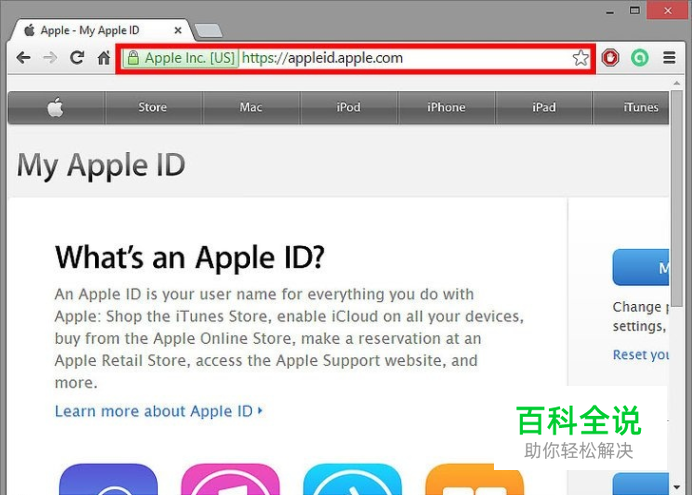Click the blue Manage button in sidebar
Screen dimensions: 692x495
click(x=641, y=267)
